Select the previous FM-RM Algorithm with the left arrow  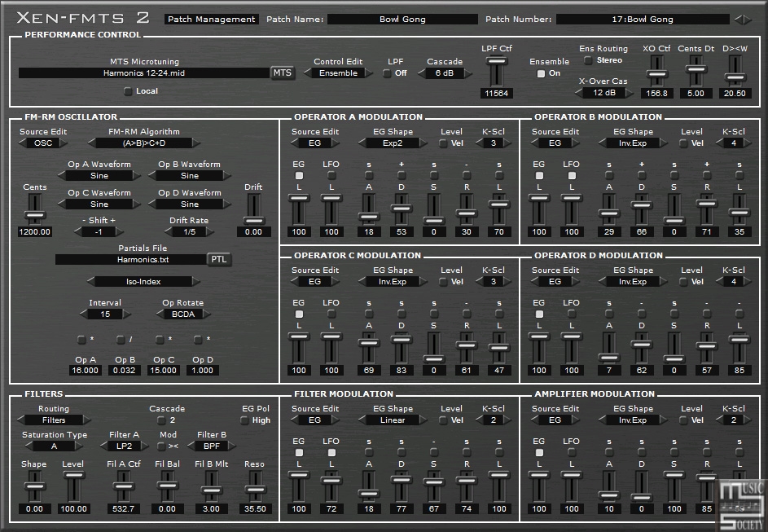point(91,143)
